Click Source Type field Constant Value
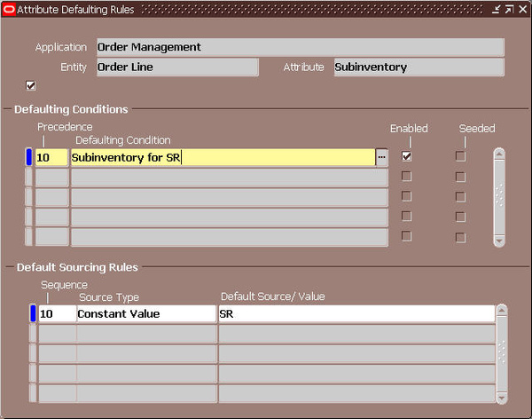The image size is (532, 419). [x=146, y=313]
